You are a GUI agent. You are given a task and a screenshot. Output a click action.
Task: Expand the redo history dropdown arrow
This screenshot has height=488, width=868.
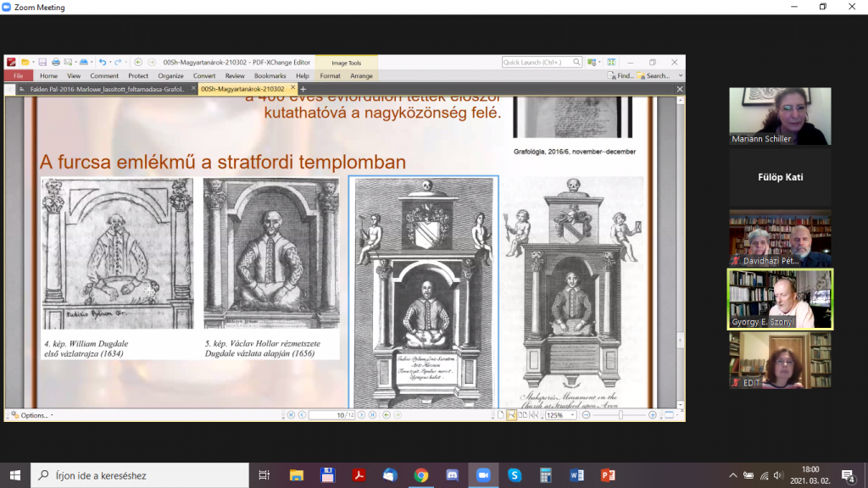coord(125,63)
